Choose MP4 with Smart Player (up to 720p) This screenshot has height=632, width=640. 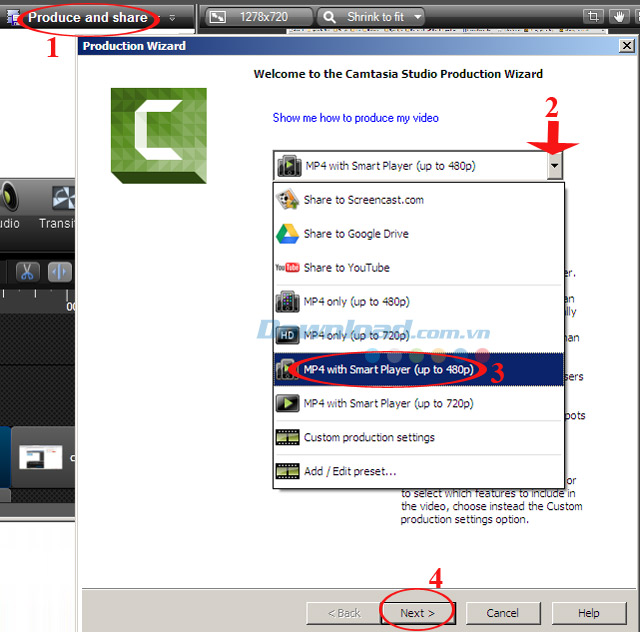419,403
